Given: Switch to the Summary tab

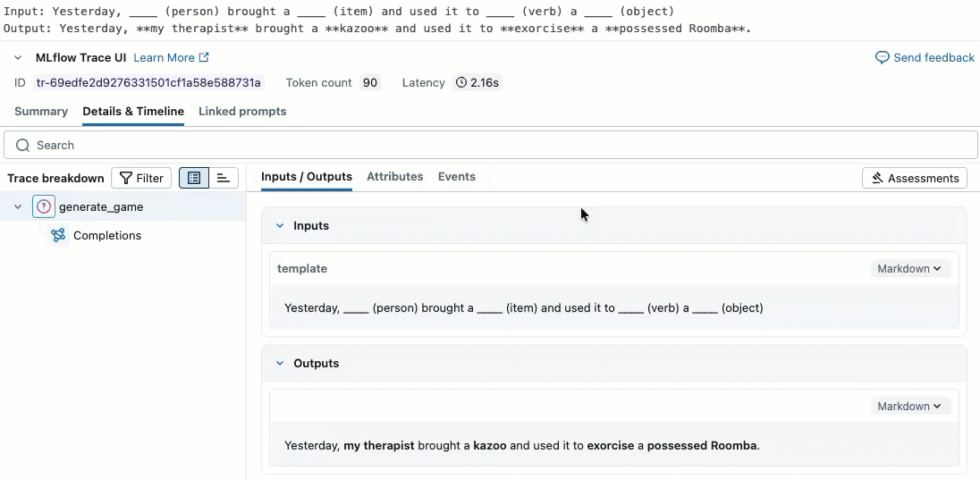Looking at the screenshot, I should [x=41, y=112].
